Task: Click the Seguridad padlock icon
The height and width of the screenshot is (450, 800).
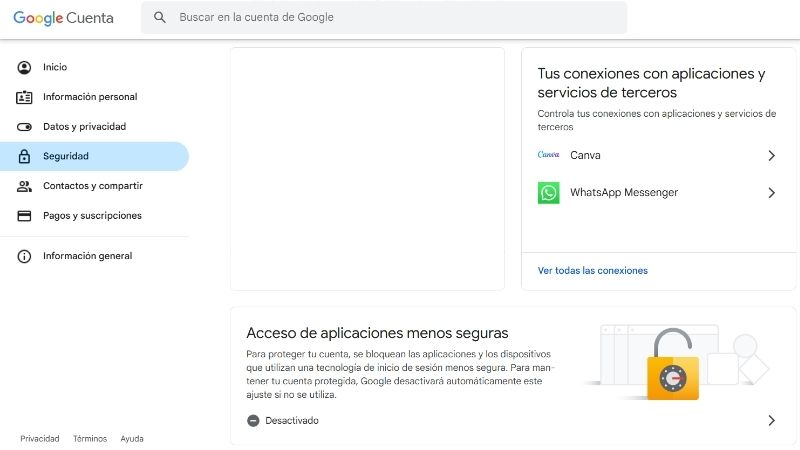Action: tap(24, 156)
